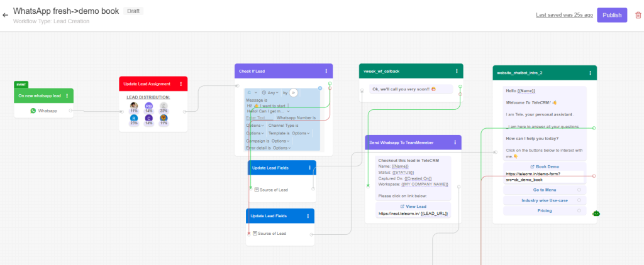
Task: Select the 'Pricing' chatbot button
Action: coord(545,210)
